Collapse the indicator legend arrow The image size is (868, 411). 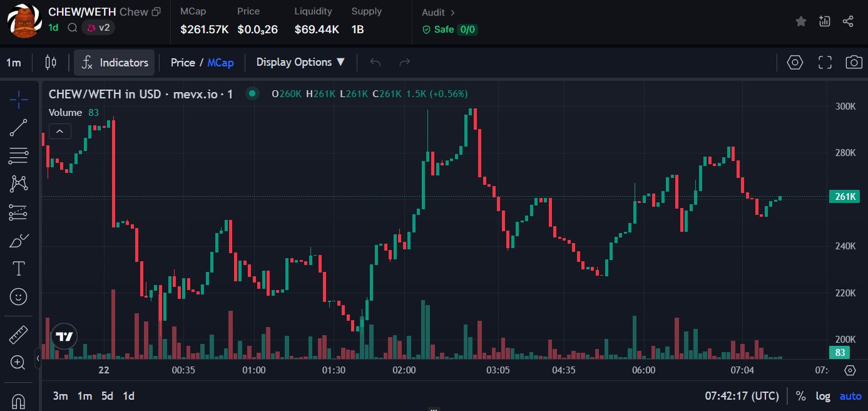(59, 132)
